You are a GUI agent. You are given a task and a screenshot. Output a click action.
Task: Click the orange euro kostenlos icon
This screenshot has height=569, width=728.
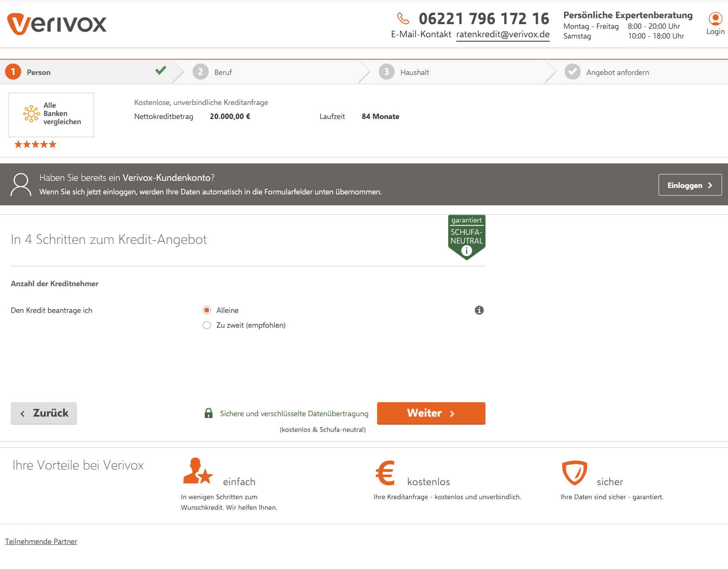[385, 473]
